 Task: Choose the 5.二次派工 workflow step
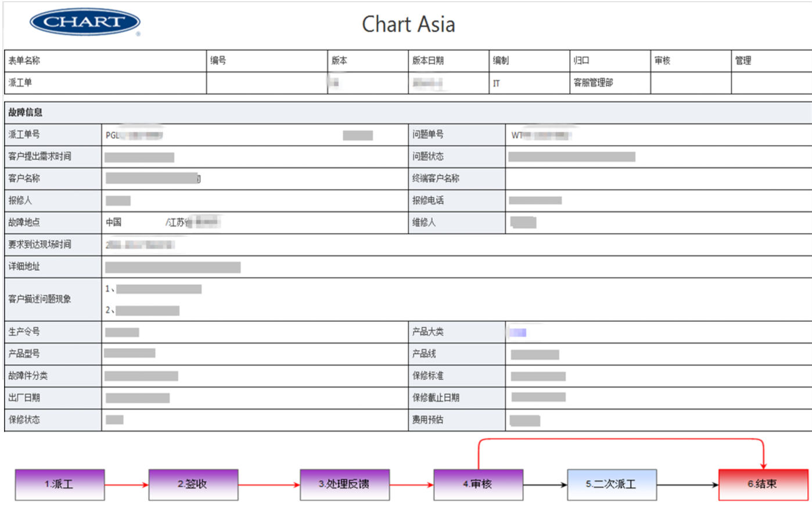612,484
